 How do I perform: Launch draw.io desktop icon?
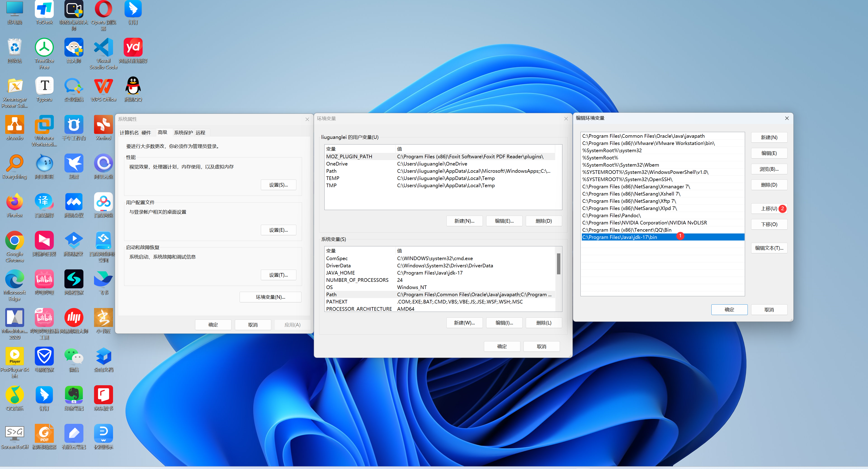pos(14,128)
